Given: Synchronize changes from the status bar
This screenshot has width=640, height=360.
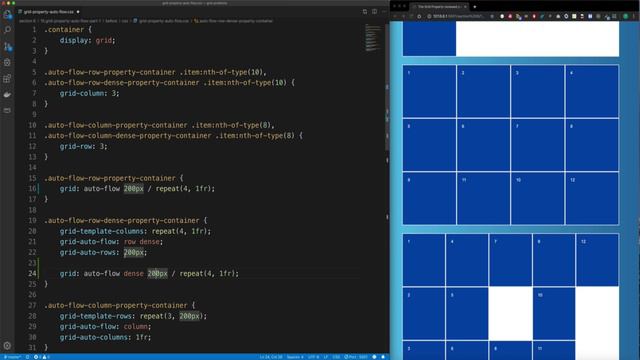Looking at the screenshot, I should click(27, 357).
